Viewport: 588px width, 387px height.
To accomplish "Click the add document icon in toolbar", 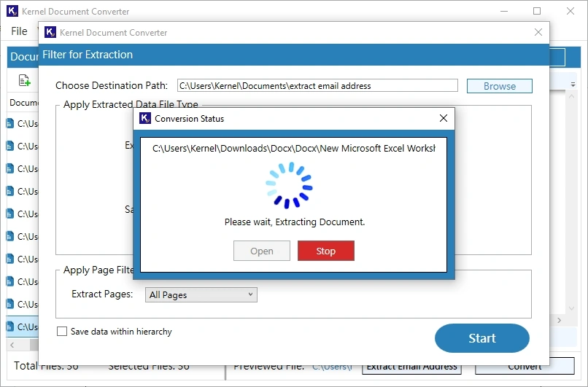I will pos(24,80).
